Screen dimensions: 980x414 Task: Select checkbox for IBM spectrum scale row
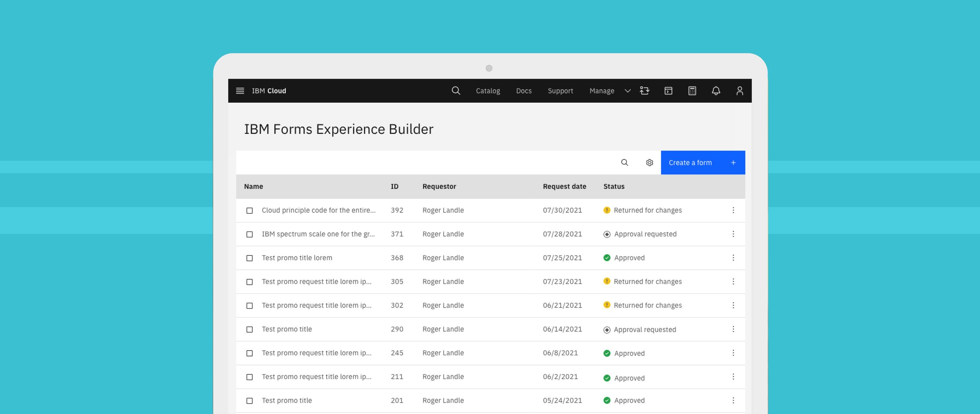(x=249, y=234)
